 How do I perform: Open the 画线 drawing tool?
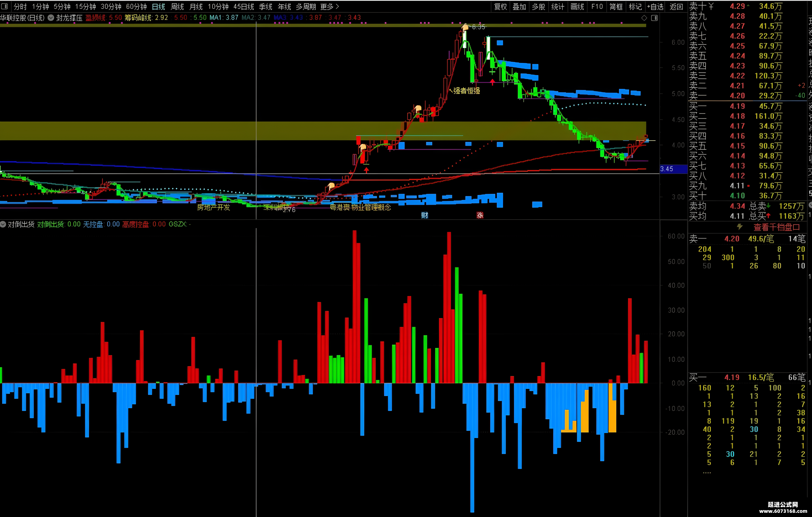(577, 6)
